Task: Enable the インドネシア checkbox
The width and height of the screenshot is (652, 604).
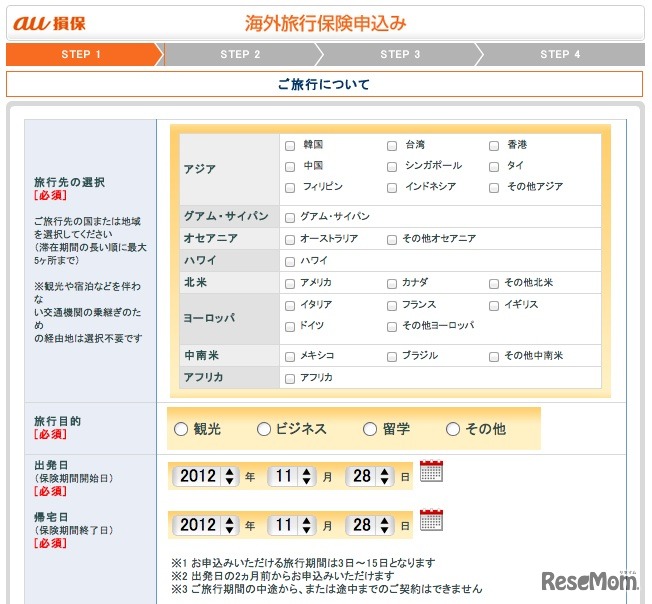Action: click(392, 187)
